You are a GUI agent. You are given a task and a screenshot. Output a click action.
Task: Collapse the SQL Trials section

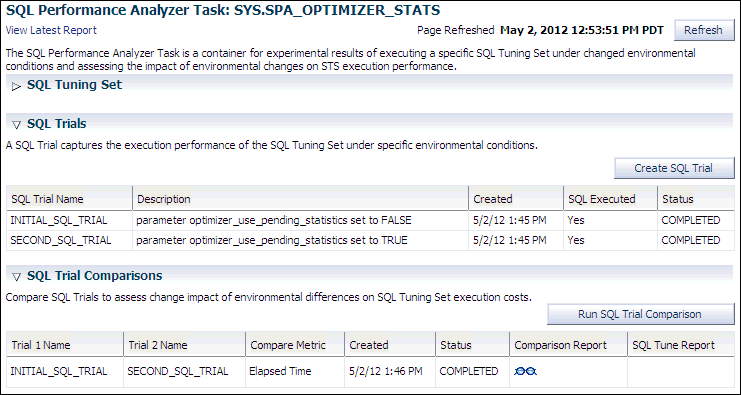17,125
